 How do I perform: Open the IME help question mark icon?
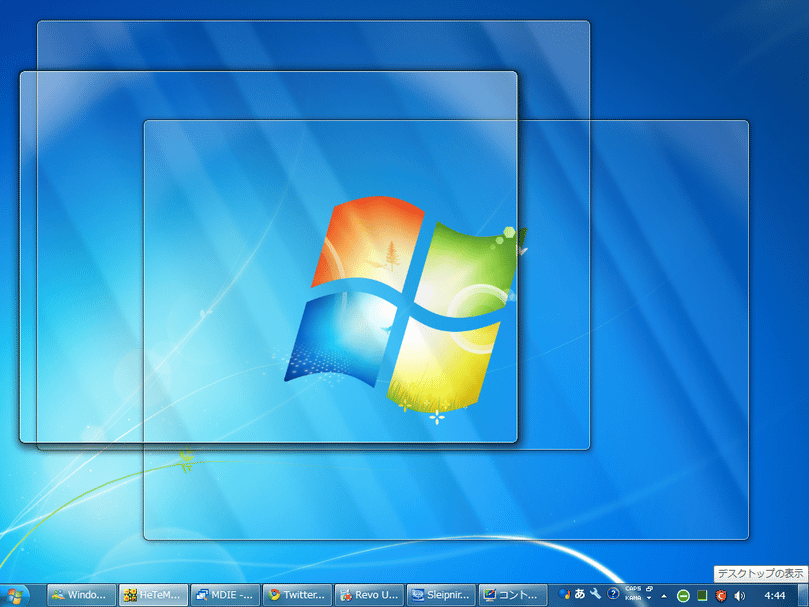point(613,594)
